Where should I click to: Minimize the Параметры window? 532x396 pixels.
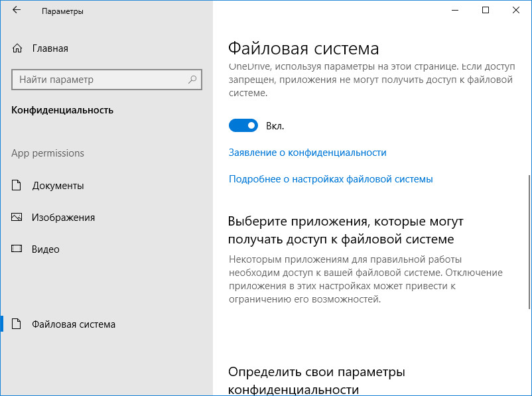pos(455,10)
